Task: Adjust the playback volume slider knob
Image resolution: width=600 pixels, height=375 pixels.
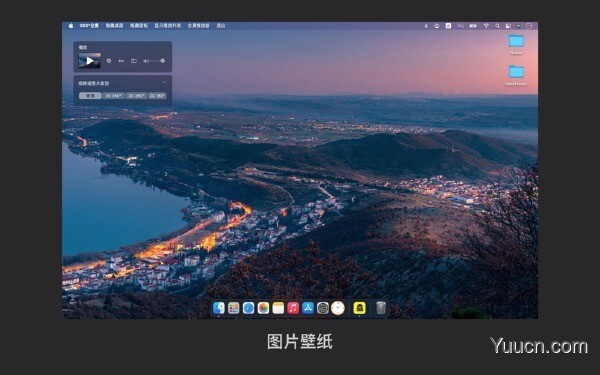Action: [x=163, y=60]
